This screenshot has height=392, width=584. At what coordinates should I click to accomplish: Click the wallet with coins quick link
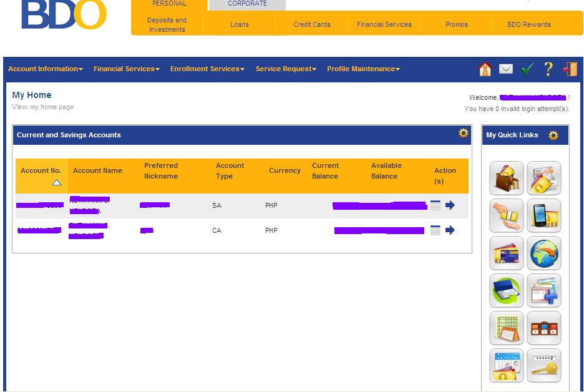click(x=507, y=178)
